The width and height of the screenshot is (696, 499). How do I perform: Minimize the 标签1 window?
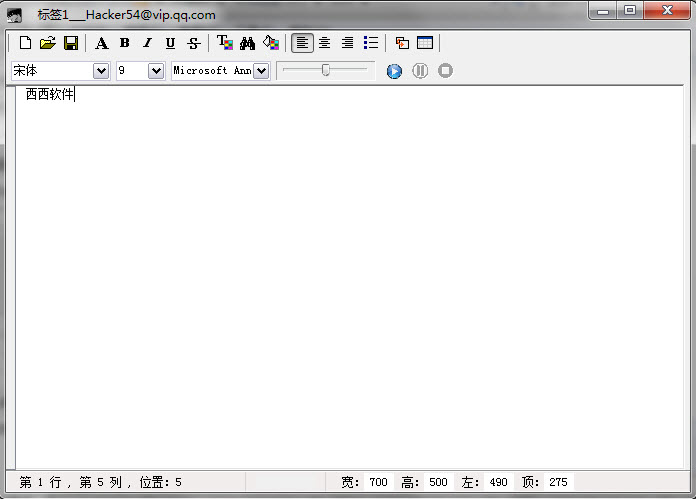pos(603,11)
